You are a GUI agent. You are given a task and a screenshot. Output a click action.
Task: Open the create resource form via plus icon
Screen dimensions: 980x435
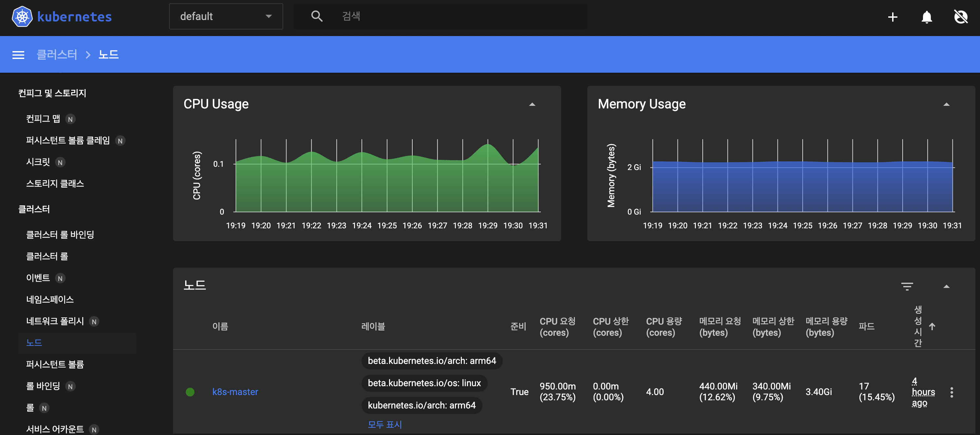pos(892,17)
